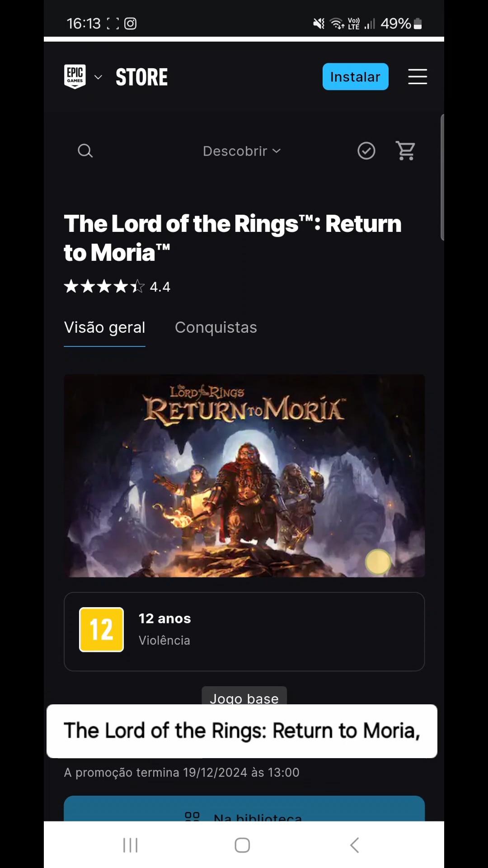Click the Na biblioteca button
This screenshot has height=868, width=488.
point(244,809)
